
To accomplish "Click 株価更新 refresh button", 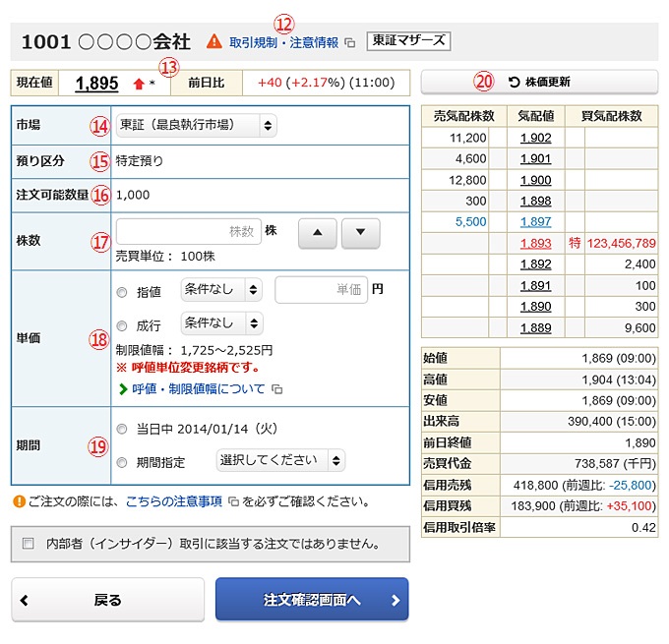I will tap(539, 82).
